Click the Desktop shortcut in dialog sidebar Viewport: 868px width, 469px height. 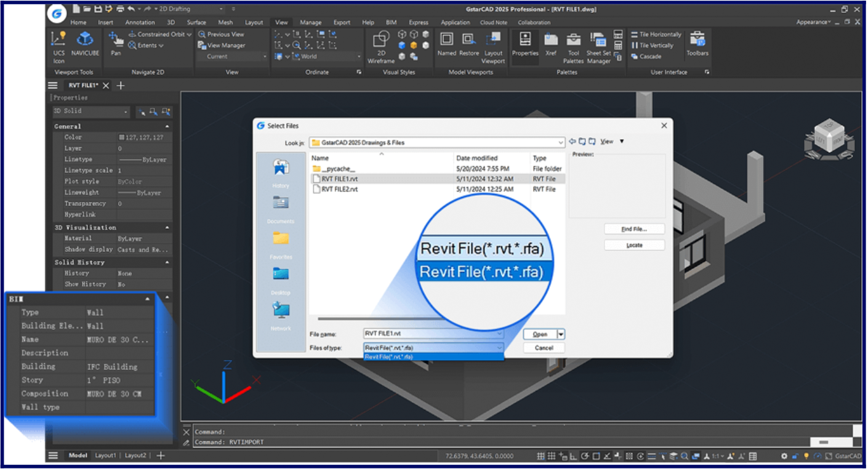click(281, 279)
